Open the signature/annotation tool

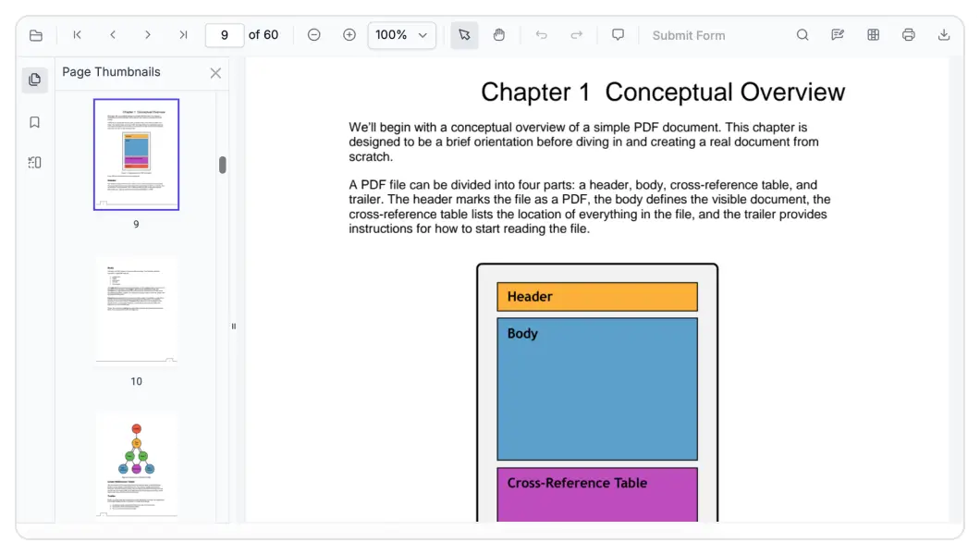tap(838, 34)
